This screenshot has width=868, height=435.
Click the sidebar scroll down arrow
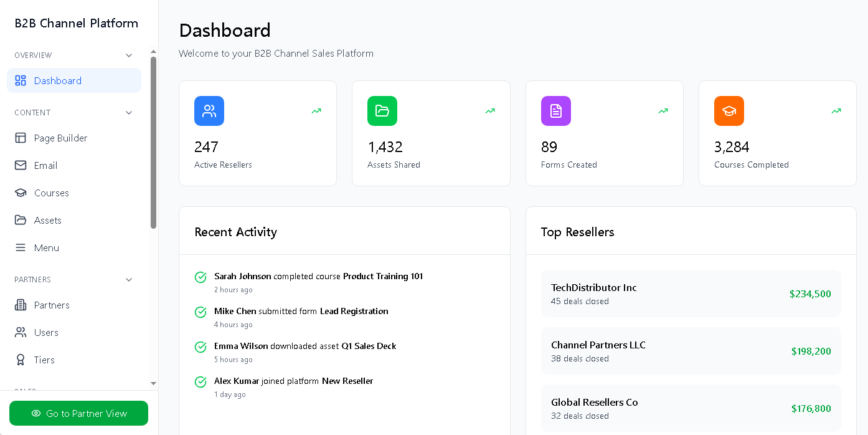[153, 383]
